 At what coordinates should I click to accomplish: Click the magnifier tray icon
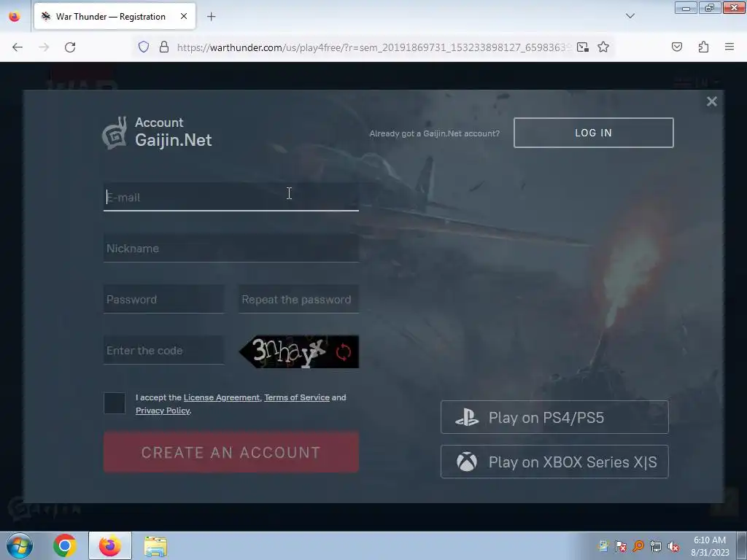point(638,546)
